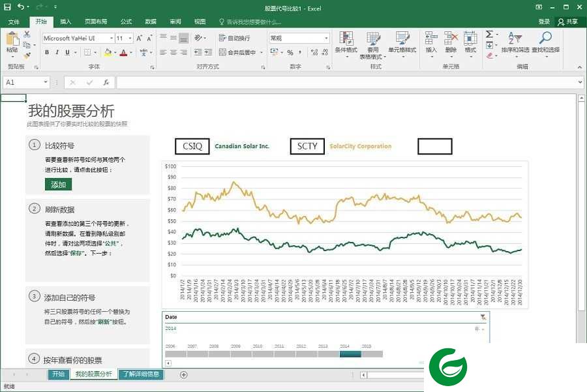Switch to View (视图) tab
Image resolution: width=587 pixels, height=392 pixels.
pos(200,22)
